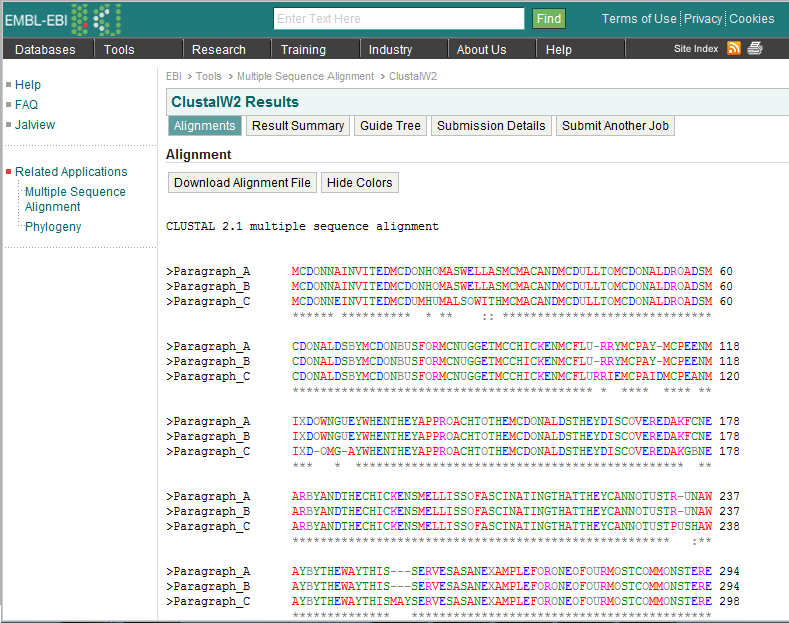Open Help link in left sidebar
789x623 pixels.
28,85
